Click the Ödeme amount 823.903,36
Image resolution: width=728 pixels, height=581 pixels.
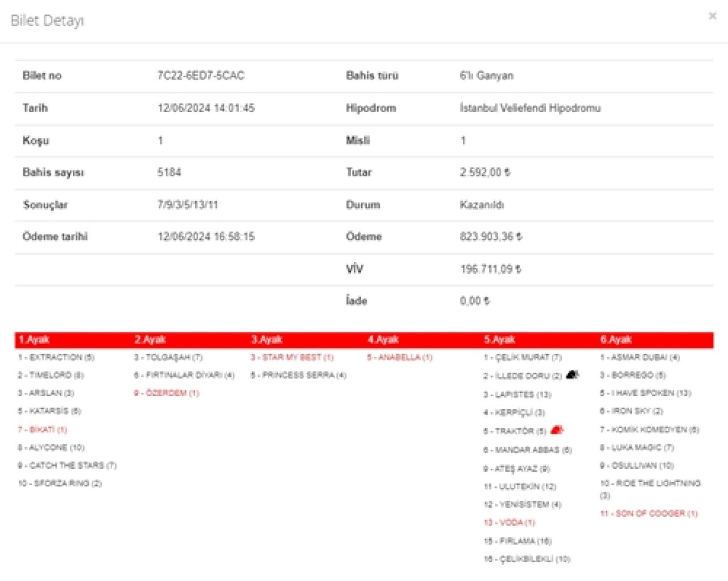click(x=490, y=237)
